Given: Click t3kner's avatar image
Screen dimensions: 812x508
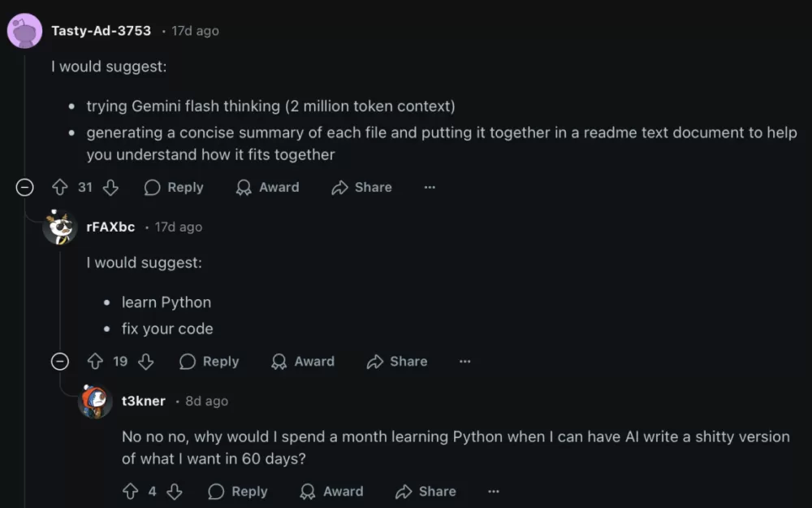Looking at the screenshot, I should (x=96, y=402).
